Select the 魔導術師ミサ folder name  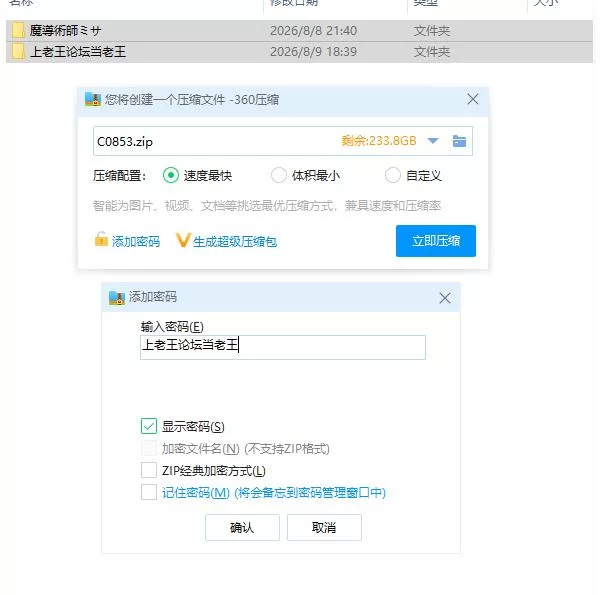65,30
